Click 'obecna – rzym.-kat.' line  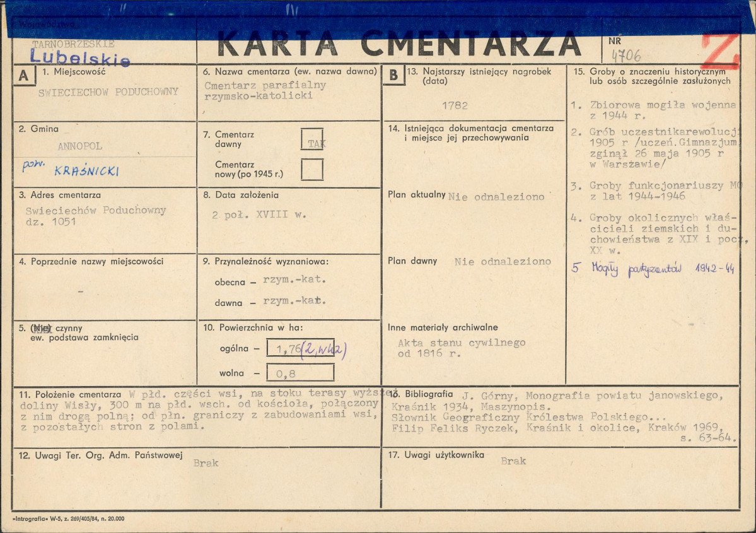(270, 280)
